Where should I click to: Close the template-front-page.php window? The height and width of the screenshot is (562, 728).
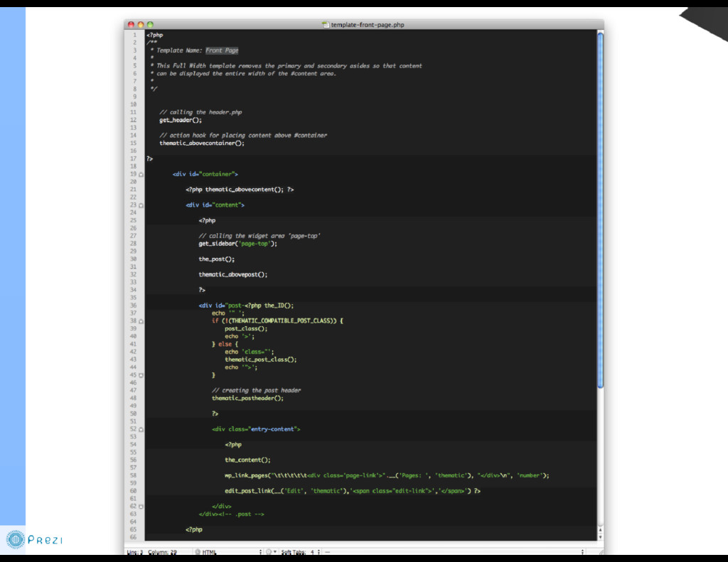131,25
